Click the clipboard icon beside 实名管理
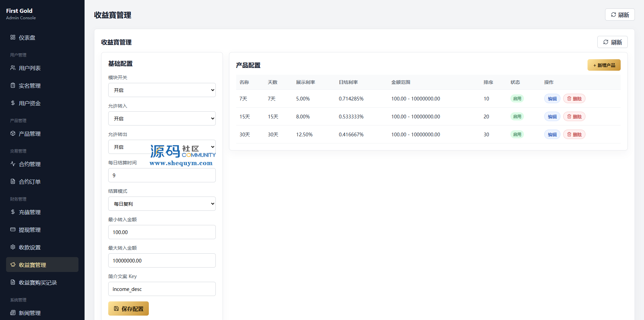This screenshot has width=644, height=320. 13,85
